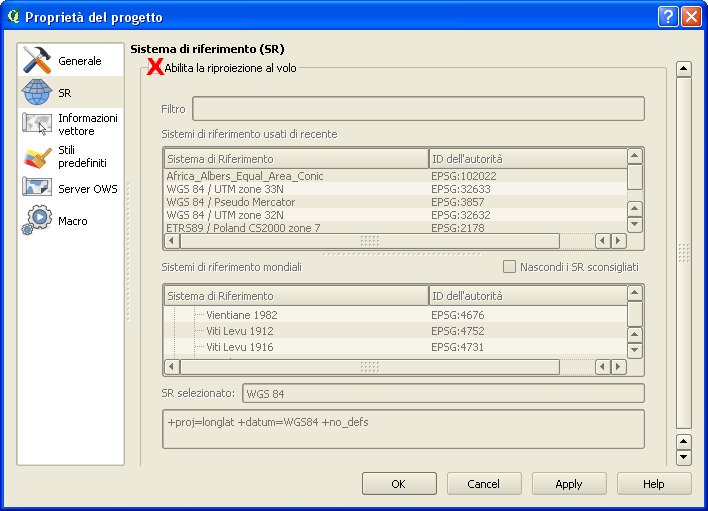
Task: Select the SR globe icon
Action: coord(37,93)
